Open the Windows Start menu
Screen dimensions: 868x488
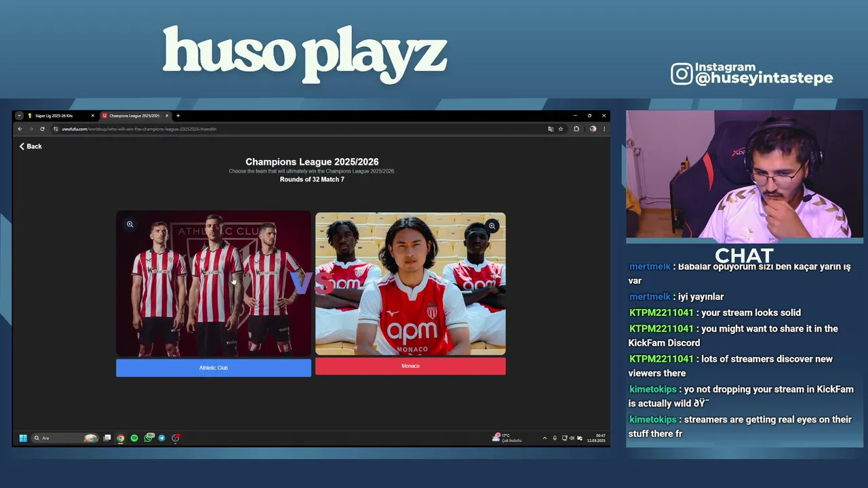point(23,438)
